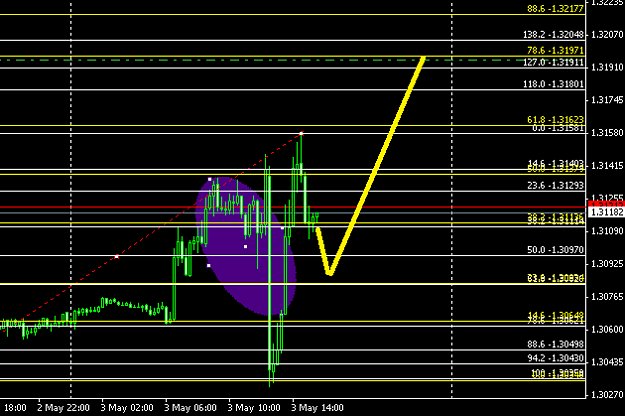Click the 18:00 time axis label
The image size is (625, 417).
click(x=15, y=408)
